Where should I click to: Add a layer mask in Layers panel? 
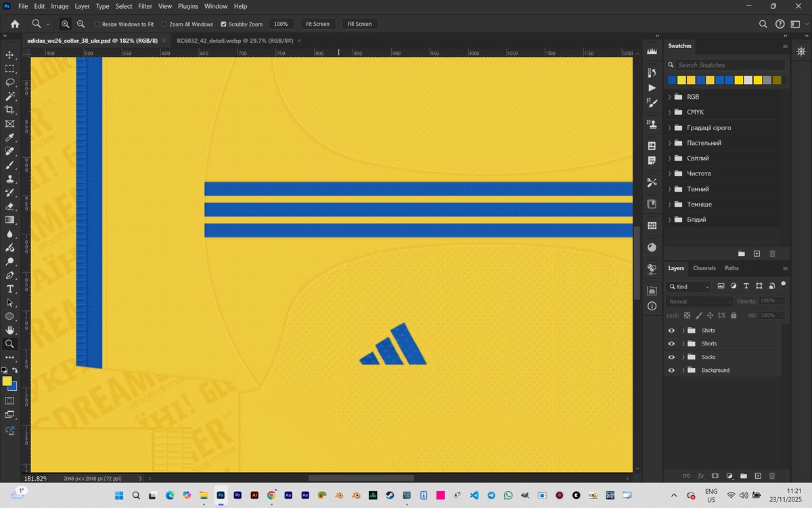click(x=715, y=476)
